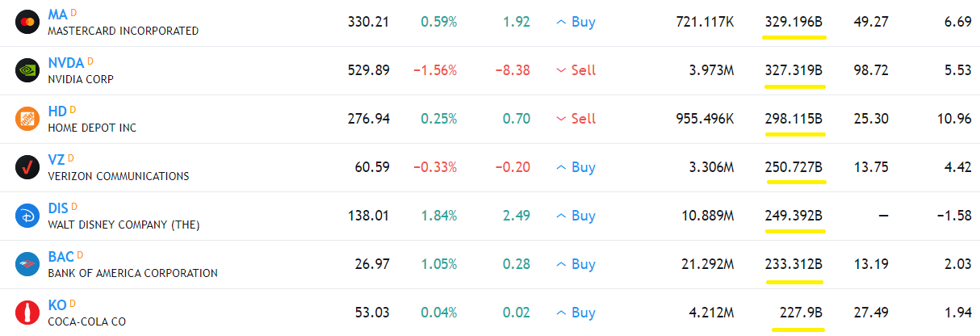Click the Sell rating for NVIDIA
This screenshot has width=980, height=336.
pyautogui.click(x=576, y=70)
